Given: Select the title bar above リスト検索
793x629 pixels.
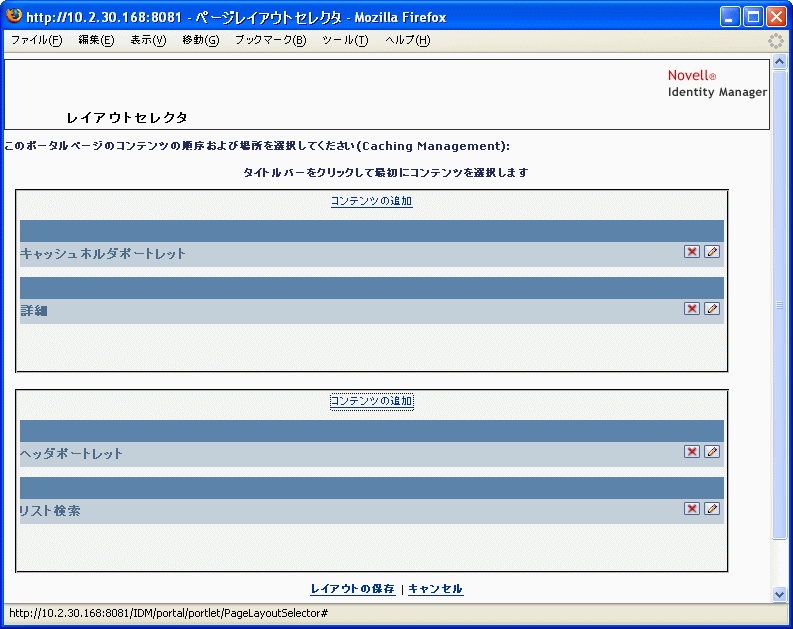Looking at the screenshot, I should pyautogui.click(x=372, y=488).
